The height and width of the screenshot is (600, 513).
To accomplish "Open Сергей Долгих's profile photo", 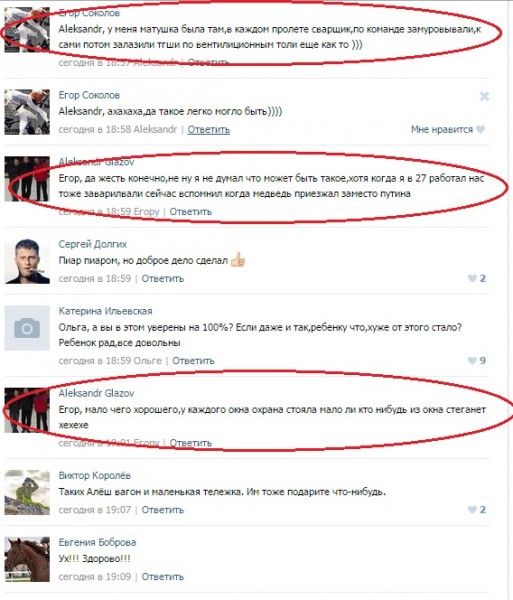I will point(27,261).
